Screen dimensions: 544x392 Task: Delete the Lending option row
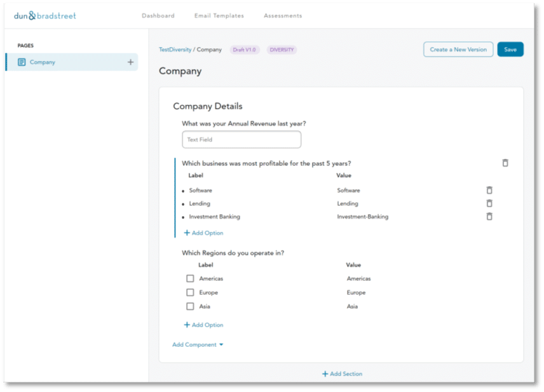489,203
